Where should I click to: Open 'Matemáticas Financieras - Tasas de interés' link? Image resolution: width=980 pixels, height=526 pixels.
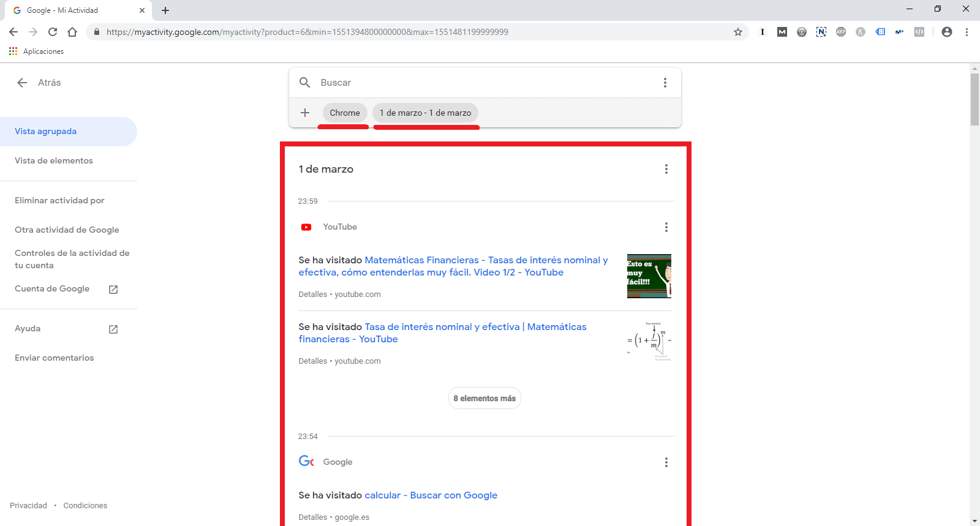click(454, 266)
